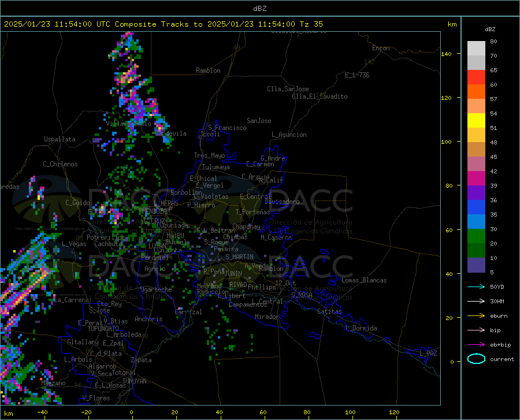Select the red 60 dBZ color swatch
The width and height of the screenshot is (520, 420).
click(476, 77)
